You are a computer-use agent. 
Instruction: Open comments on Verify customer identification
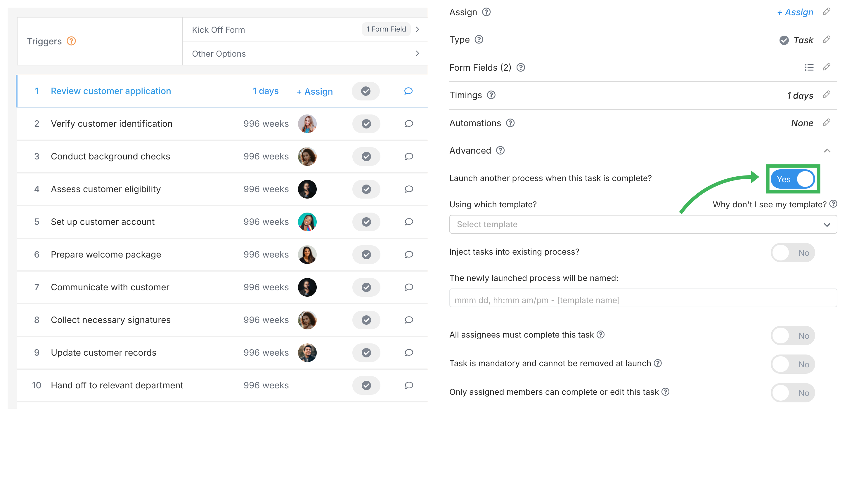click(x=408, y=124)
